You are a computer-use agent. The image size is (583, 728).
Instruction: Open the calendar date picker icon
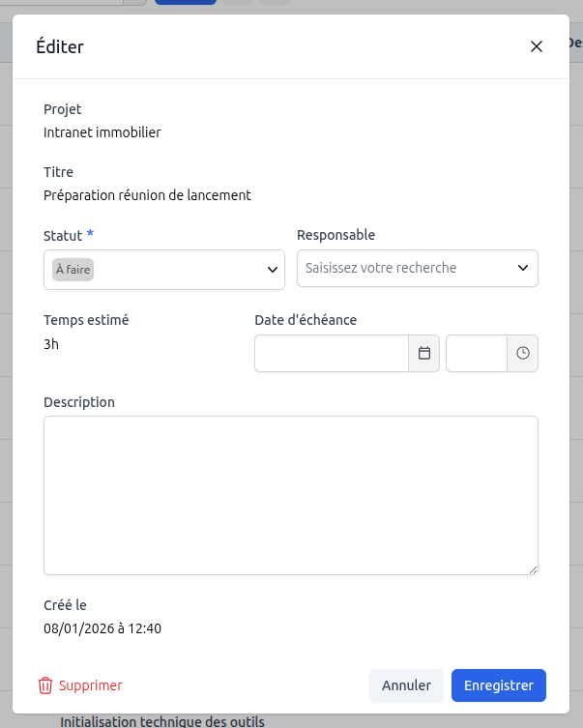pos(423,354)
